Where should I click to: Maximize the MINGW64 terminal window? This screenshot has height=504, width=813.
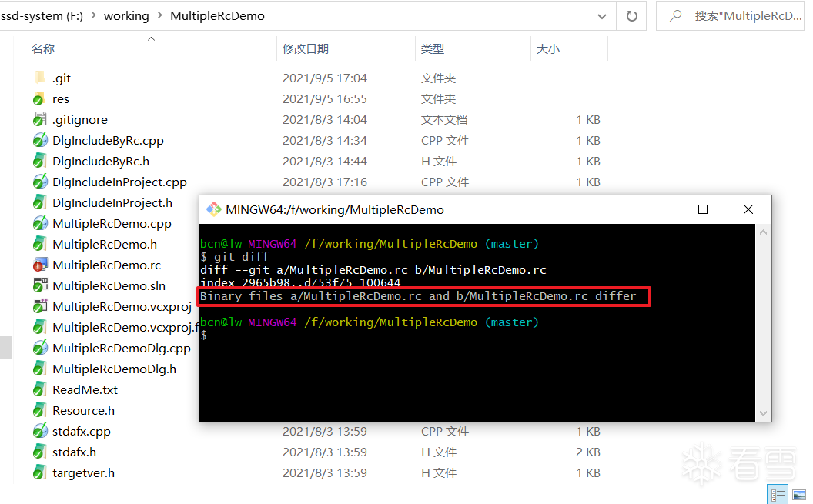[x=703, y=209]
